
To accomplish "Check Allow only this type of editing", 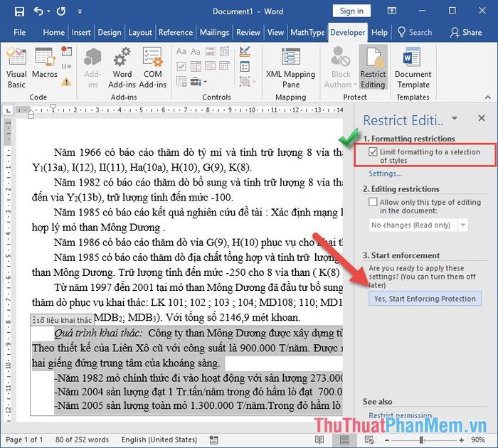I will coord(373,202).
